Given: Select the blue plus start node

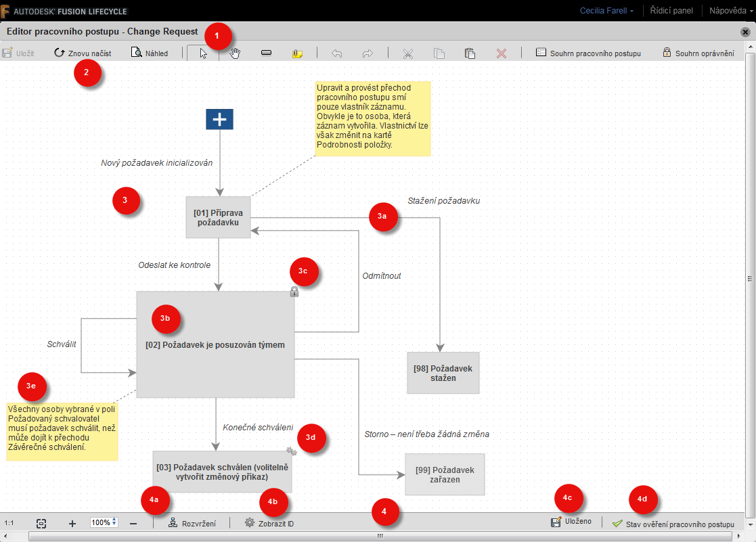Looking at the screenshot, I should point(219,119).
